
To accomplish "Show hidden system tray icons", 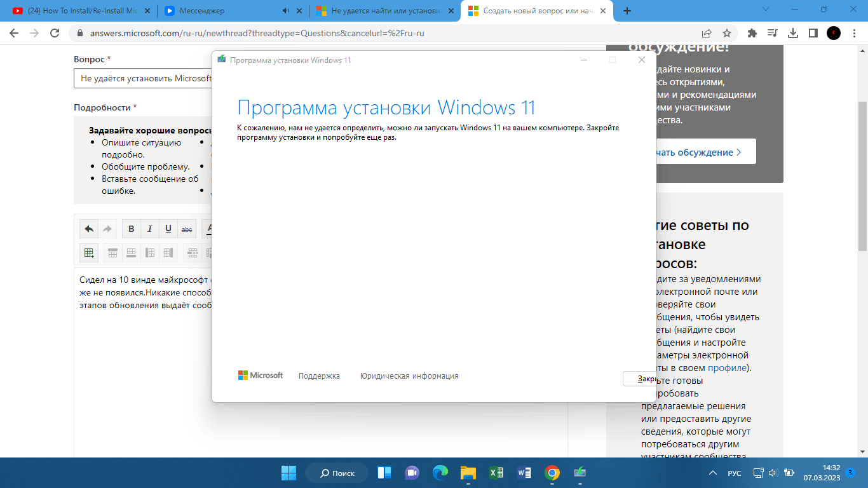I will pos(712,473).
